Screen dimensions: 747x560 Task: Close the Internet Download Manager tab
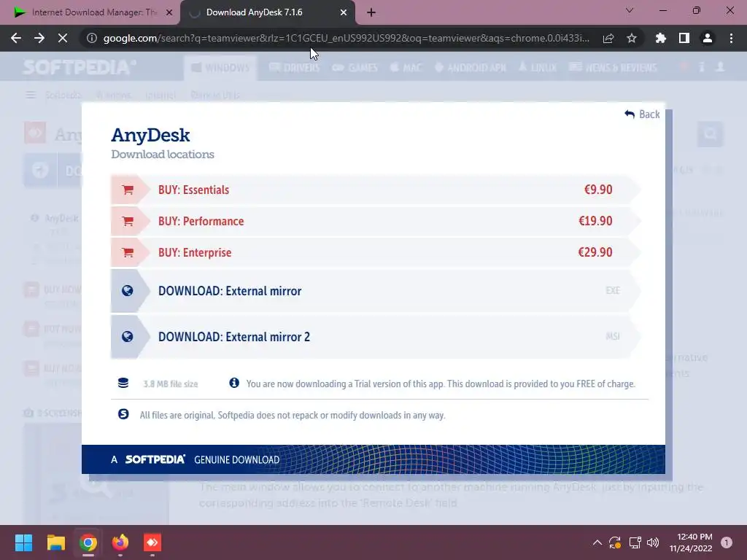(169, 13)
